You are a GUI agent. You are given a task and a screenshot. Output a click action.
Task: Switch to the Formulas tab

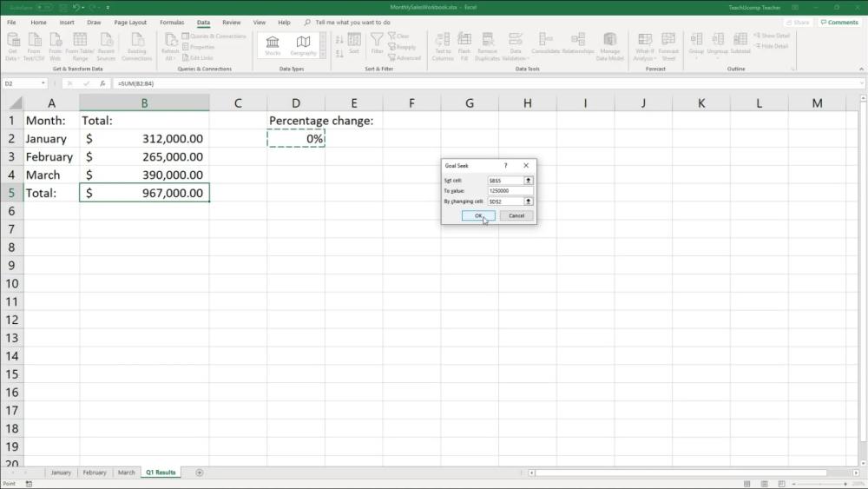(172, 23)
